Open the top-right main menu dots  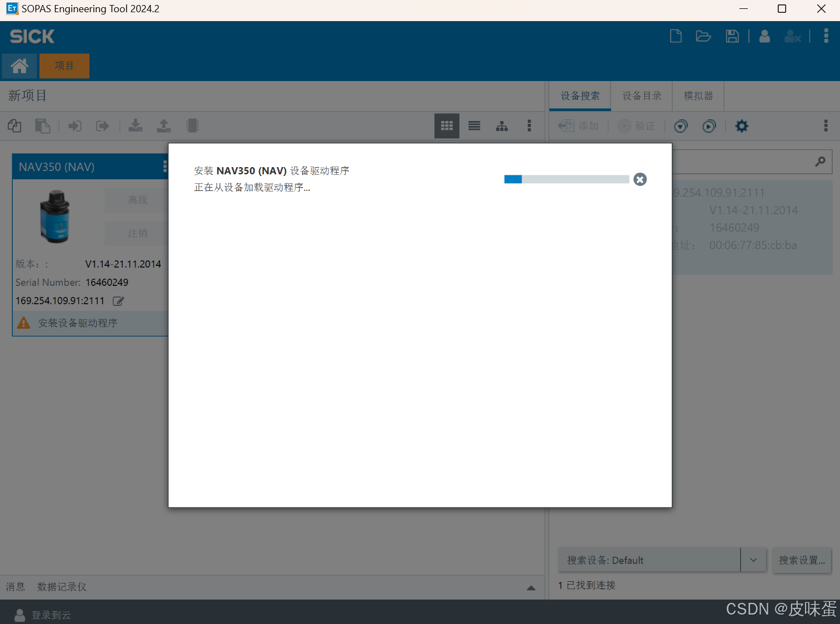[826, 36]
